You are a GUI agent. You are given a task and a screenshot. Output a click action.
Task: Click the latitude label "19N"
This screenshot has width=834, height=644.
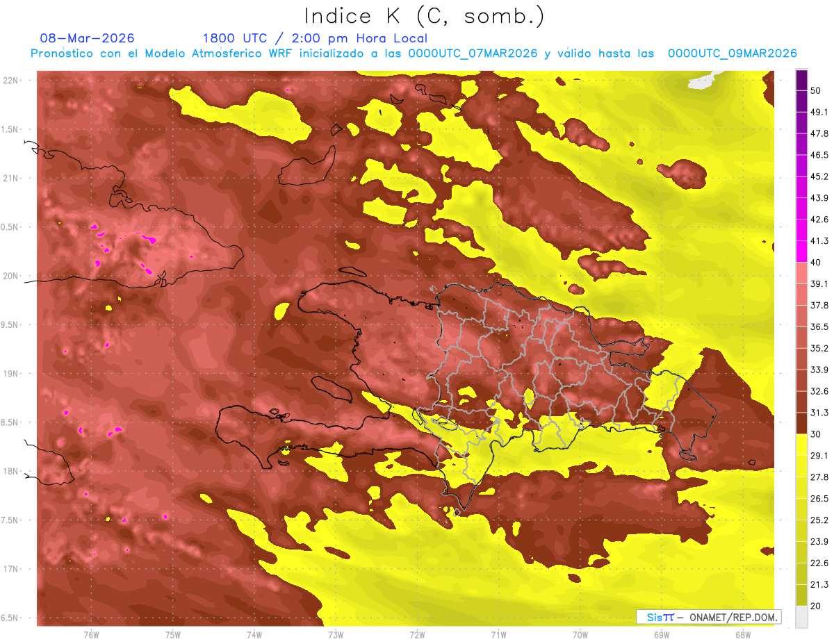(x=12, y=374)
